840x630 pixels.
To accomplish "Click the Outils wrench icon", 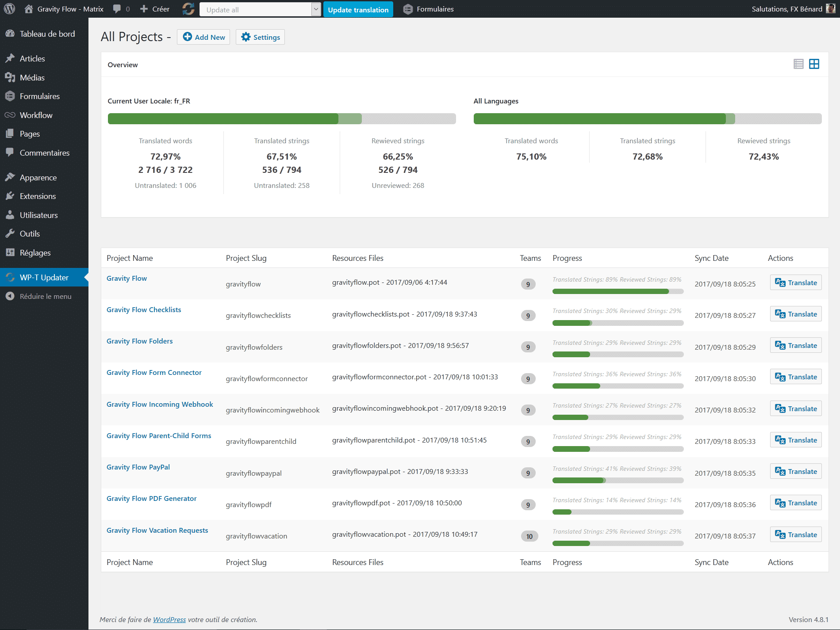I will pyautogui.click(x=10, y=233).
